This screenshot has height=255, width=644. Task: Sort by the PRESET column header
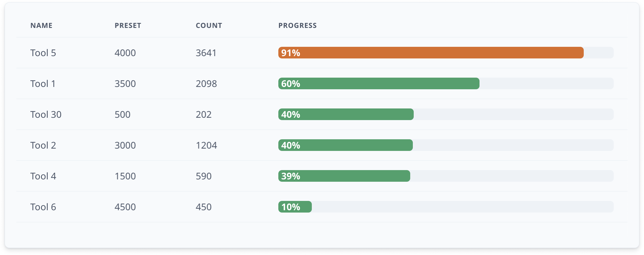(128, 26)
